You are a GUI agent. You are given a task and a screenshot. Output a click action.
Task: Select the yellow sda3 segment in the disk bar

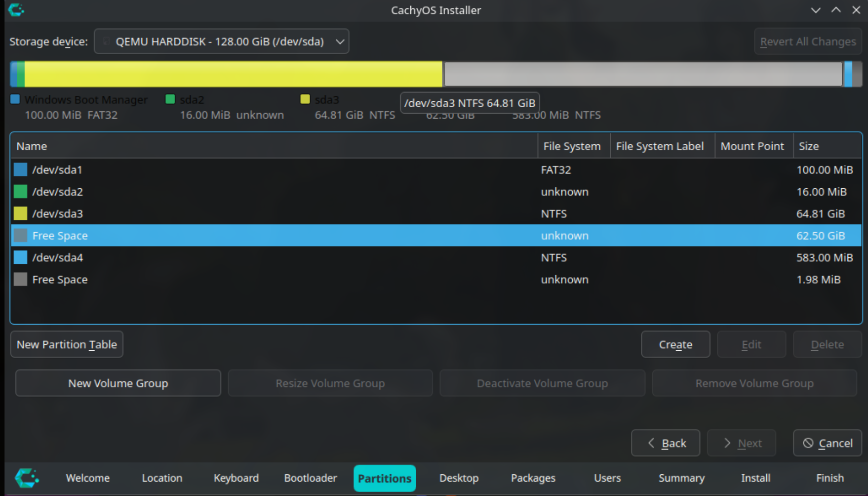pos(233,74)
